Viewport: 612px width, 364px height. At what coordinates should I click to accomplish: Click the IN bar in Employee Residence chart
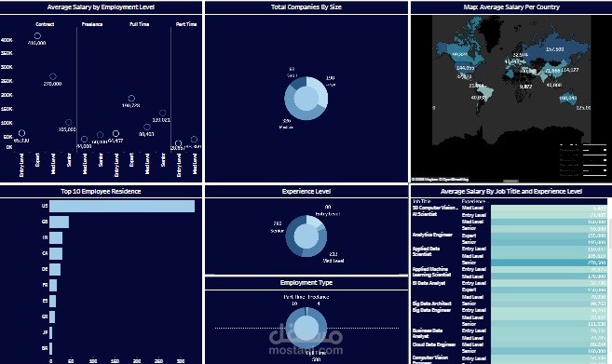pyautogui.click(x=56, y=237)
